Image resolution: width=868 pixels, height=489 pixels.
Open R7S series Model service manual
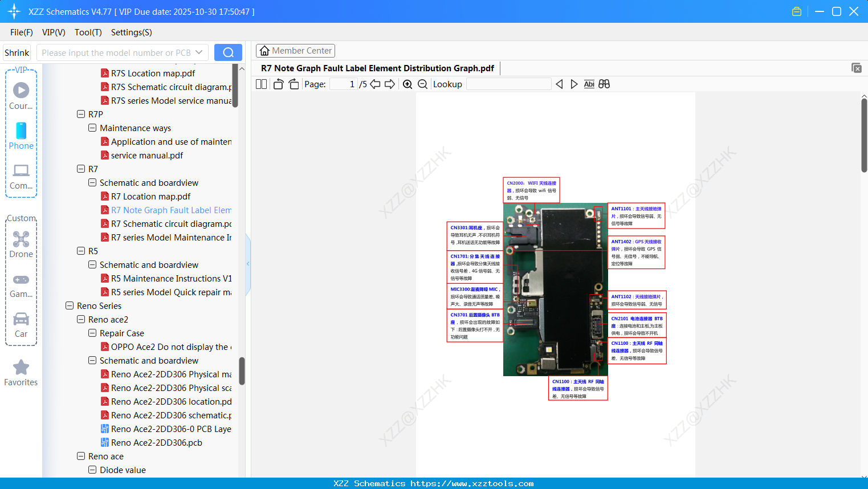(166, 100)
